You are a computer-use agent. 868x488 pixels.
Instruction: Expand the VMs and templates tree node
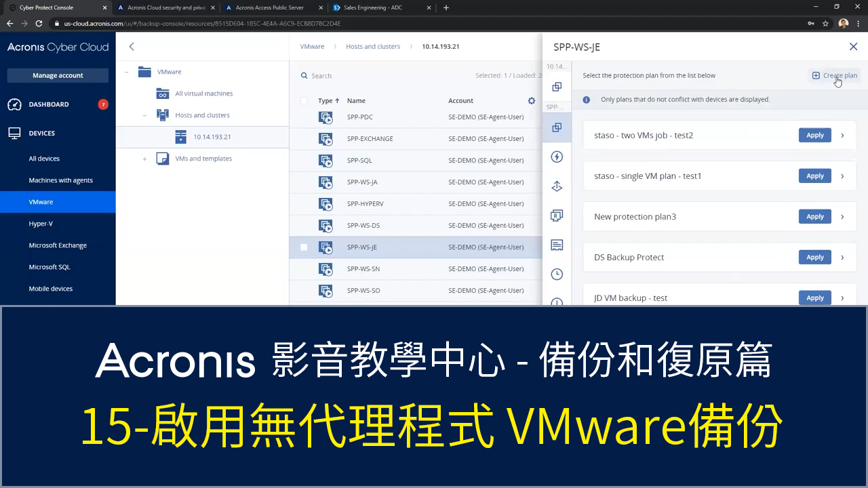tap(144, 159)
